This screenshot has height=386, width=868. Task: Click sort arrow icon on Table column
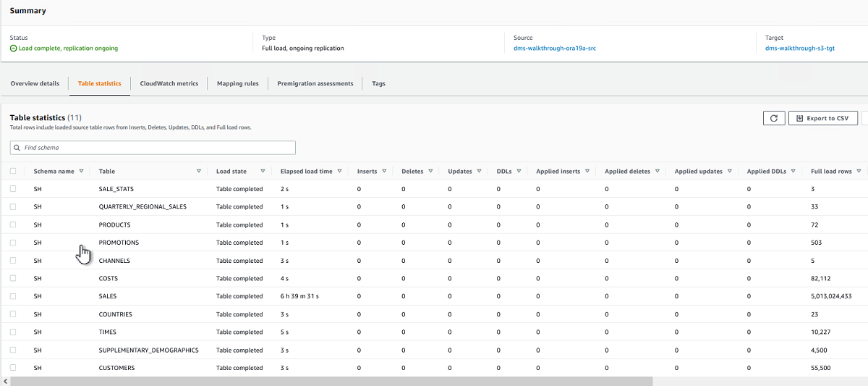coord(199,172)
